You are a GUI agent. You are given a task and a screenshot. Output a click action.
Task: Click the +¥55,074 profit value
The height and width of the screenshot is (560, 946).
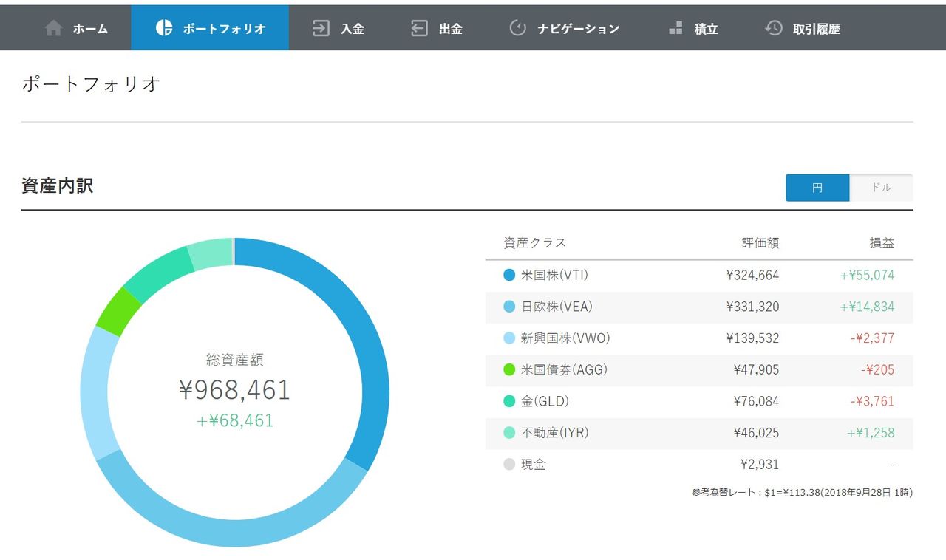(x=867, y=275)
